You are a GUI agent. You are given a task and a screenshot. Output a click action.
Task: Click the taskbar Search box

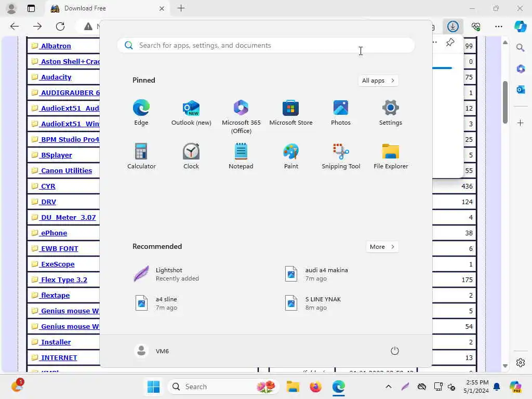point(223,387)
